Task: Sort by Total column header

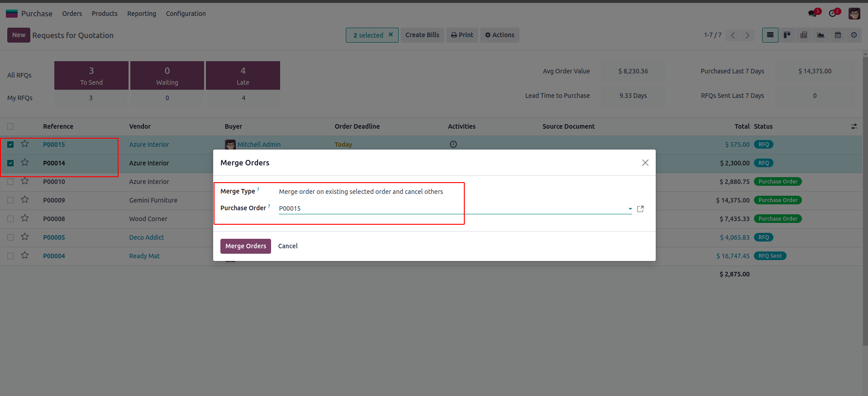Action: 742,126
